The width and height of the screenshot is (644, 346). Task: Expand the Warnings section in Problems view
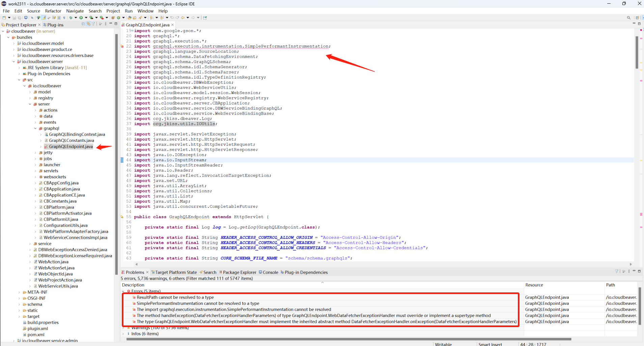123,327
